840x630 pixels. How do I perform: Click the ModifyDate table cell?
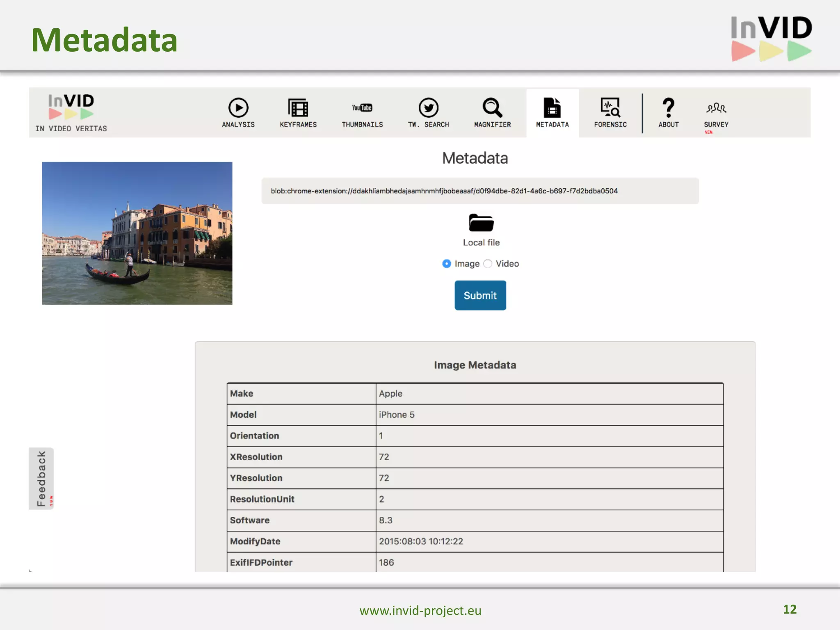(301, 542)
